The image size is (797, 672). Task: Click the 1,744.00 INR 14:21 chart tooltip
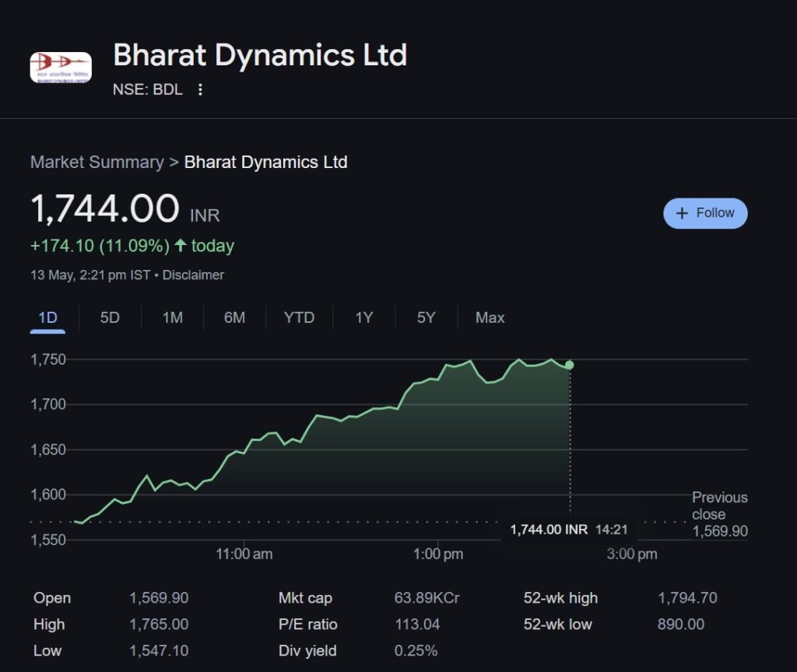569,529
